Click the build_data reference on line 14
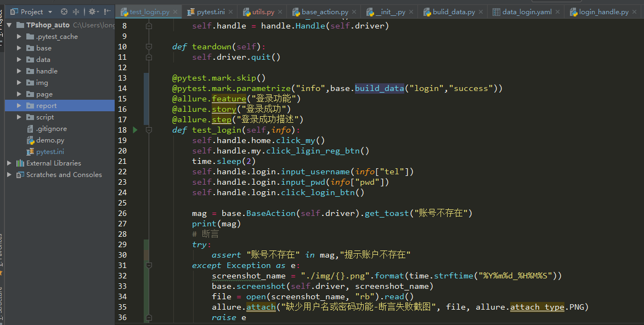This screenshot has height=325, width=644. [380, 88]
